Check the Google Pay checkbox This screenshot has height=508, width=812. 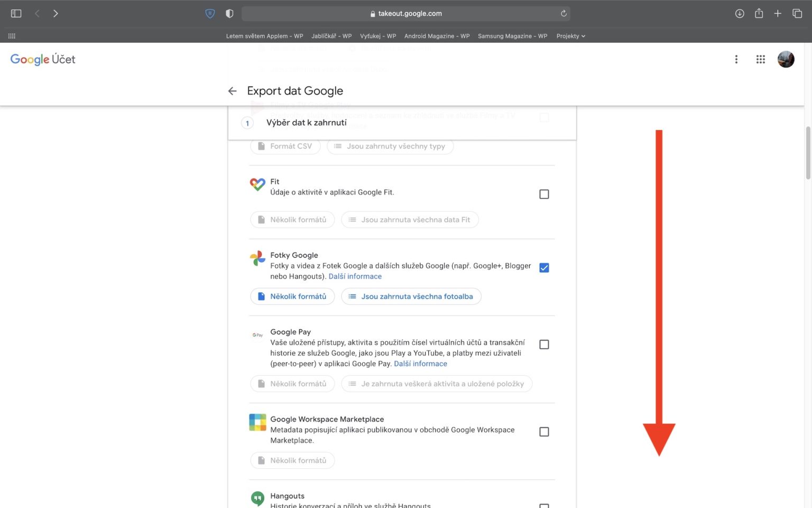[x=544, y=344]
